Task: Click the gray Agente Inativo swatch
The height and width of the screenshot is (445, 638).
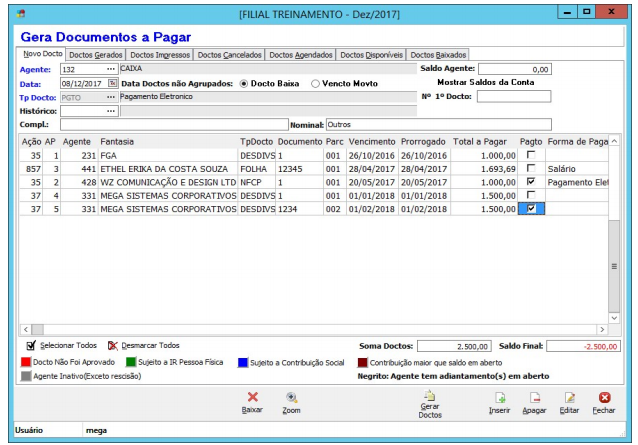Action: [x=26, y=376]
